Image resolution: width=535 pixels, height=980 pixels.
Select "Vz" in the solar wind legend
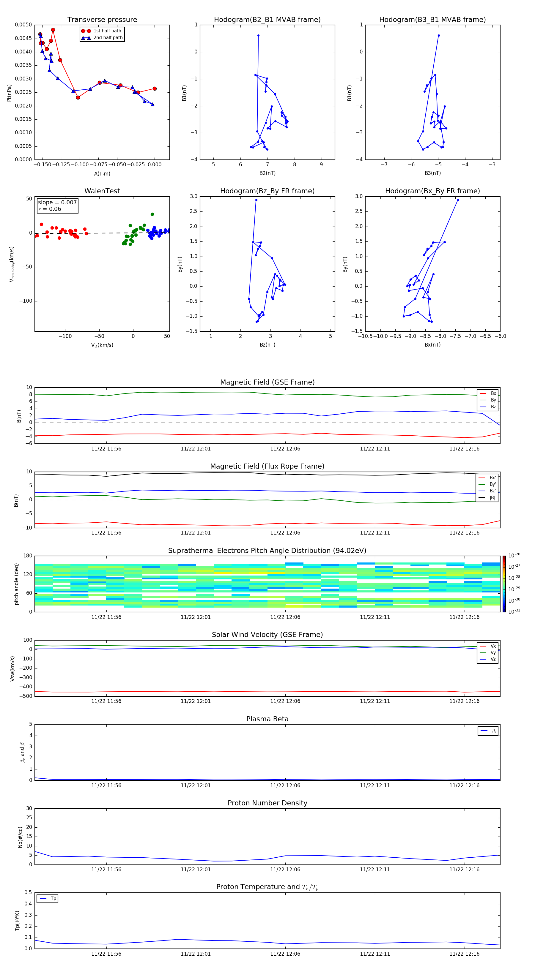coord(488,659)
